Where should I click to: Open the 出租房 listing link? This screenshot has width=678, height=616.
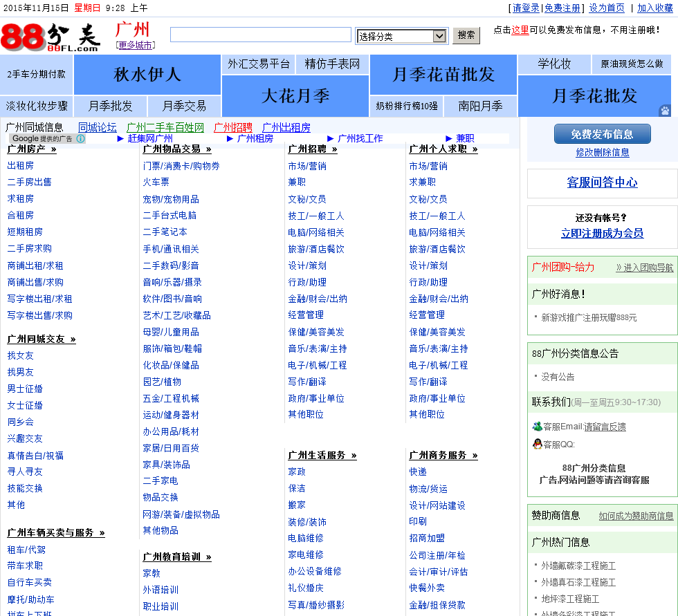(x=20, y=165)
